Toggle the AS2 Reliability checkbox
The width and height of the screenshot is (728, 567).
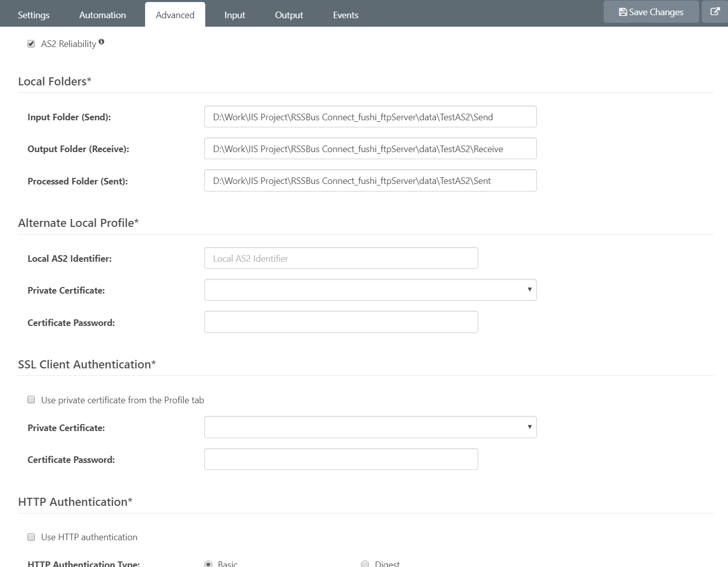31,44
